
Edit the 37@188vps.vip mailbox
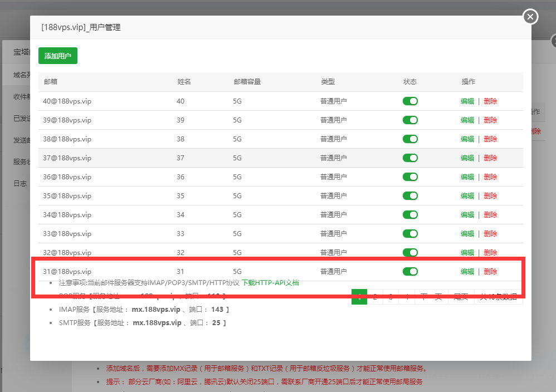click(x=467, y=158)
